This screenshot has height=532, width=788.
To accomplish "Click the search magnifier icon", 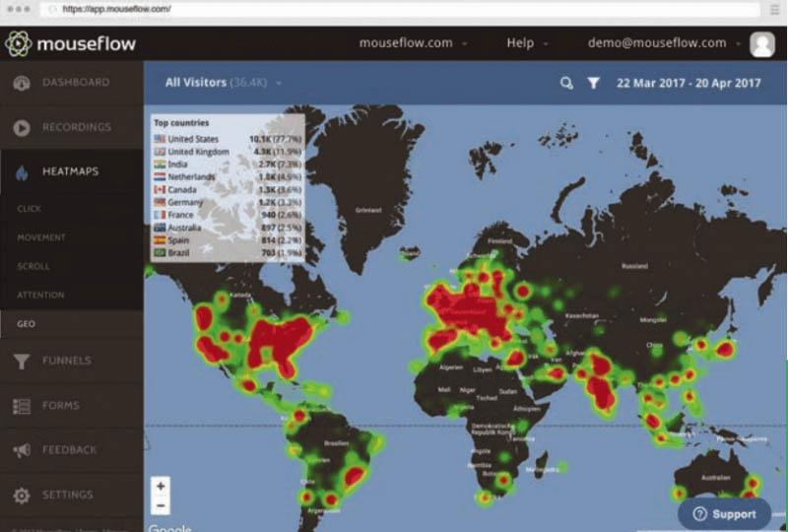I will coord(566,84).
